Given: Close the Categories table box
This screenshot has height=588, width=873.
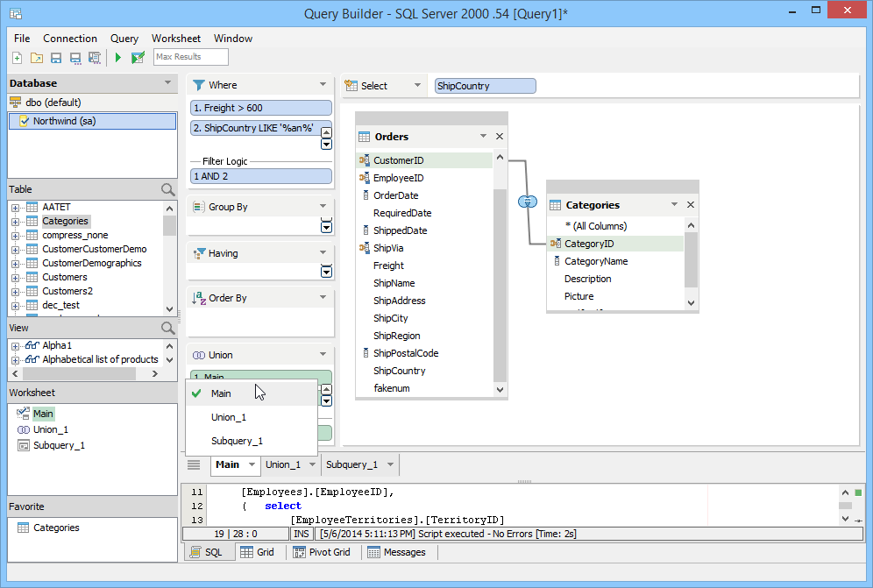Looking at the screenshot, I should [x=691, y=205].
